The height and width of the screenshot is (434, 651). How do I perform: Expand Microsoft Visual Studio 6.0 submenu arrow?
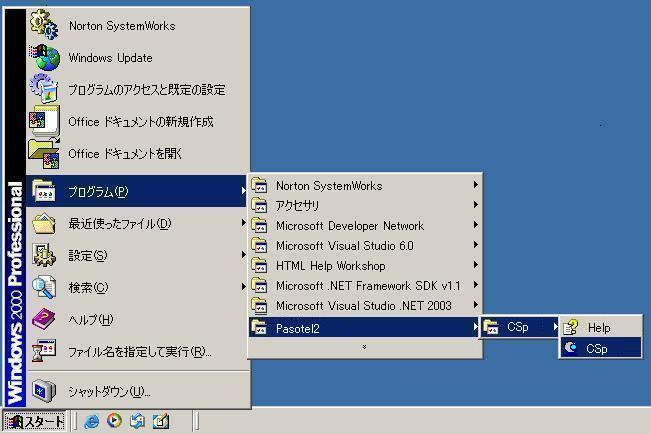click(476, 245)
